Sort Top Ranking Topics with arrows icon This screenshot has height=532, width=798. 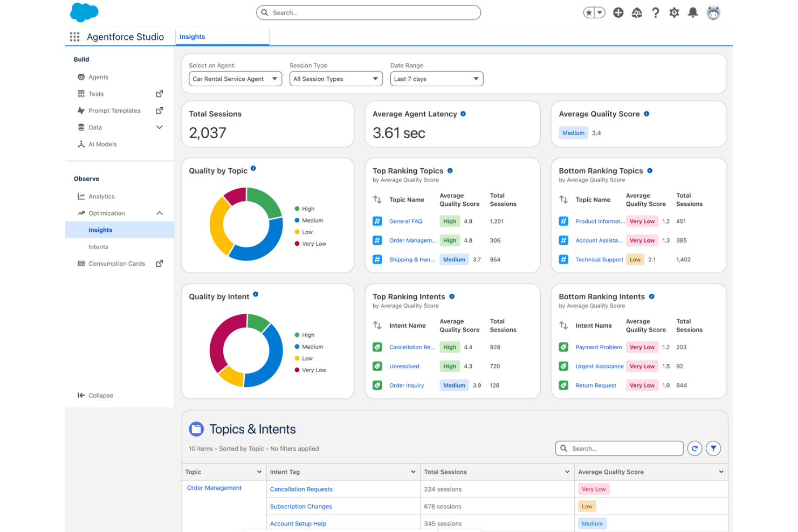[377, 199]
